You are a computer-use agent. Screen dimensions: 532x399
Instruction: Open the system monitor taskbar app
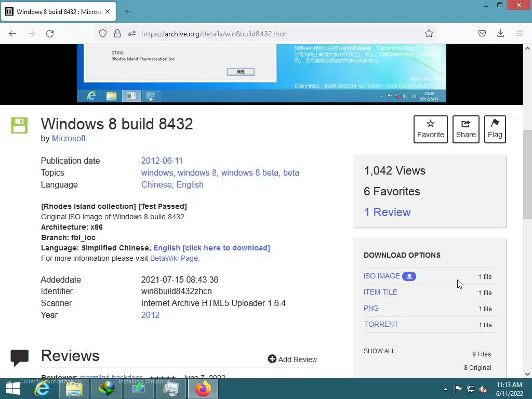[170, 389]
